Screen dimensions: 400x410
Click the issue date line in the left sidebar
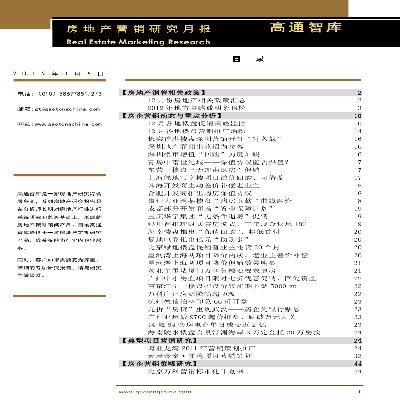coord(58,74)
